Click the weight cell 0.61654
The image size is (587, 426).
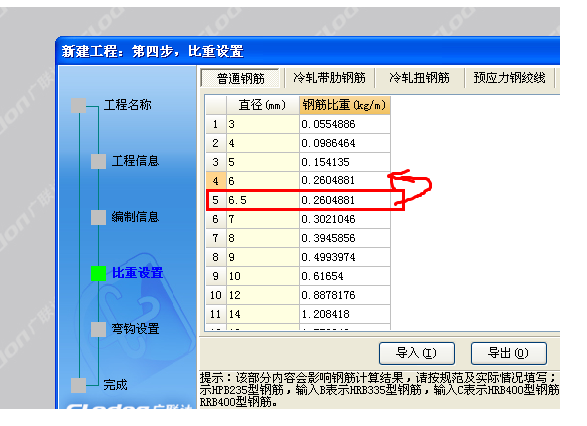345,276
